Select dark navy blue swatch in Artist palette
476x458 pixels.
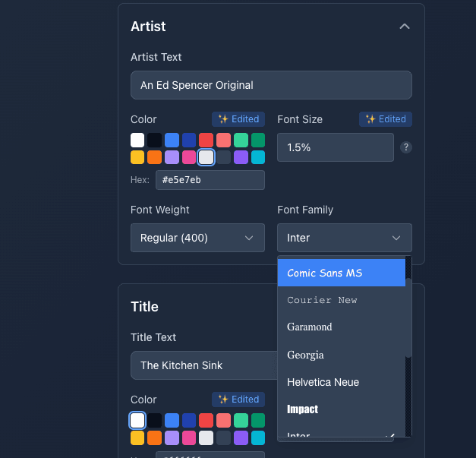(189, 140)
